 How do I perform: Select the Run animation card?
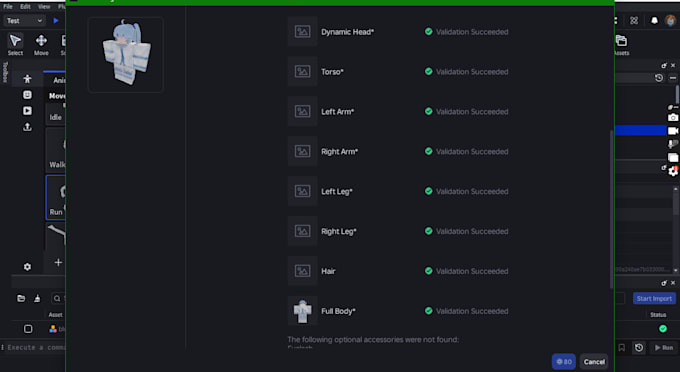click(x=56, y=197)
